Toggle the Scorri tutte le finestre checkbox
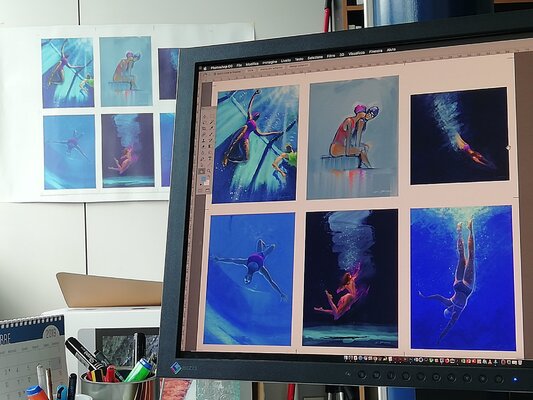 coord(215,74)
